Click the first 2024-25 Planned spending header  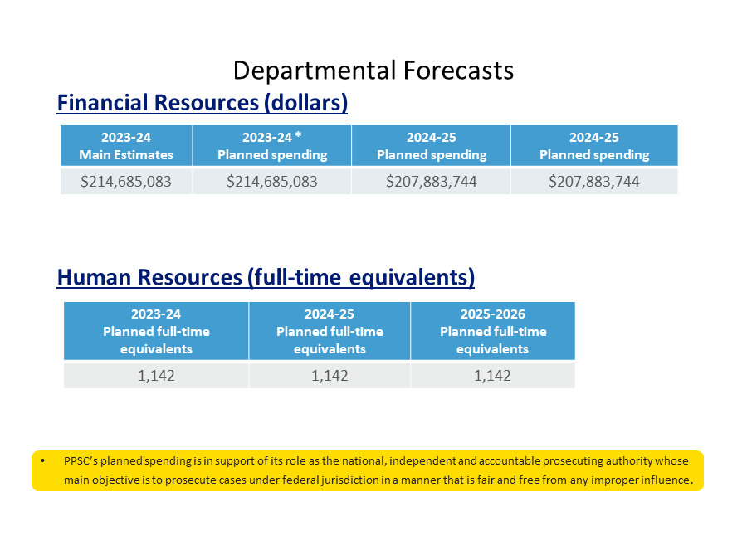(431, 145)
